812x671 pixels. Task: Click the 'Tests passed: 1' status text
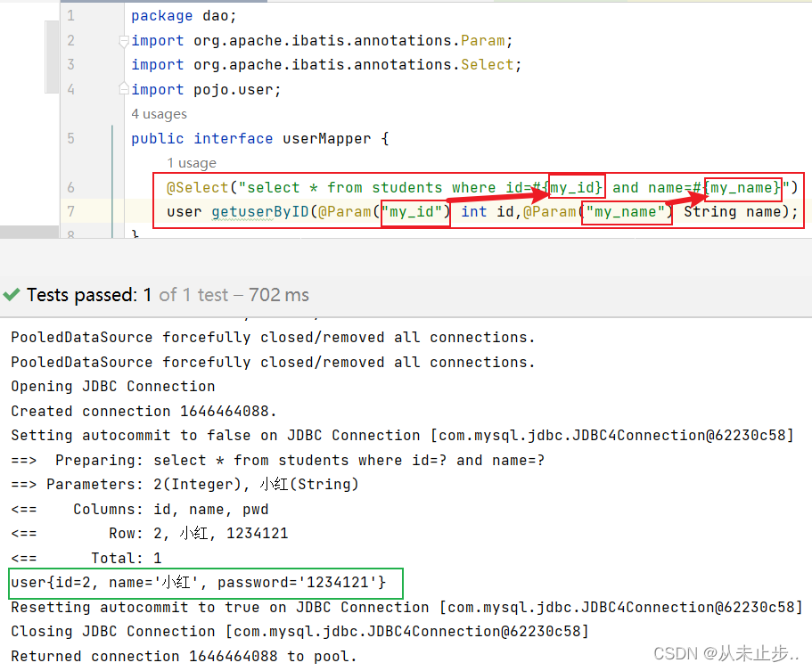click(89, 295)
